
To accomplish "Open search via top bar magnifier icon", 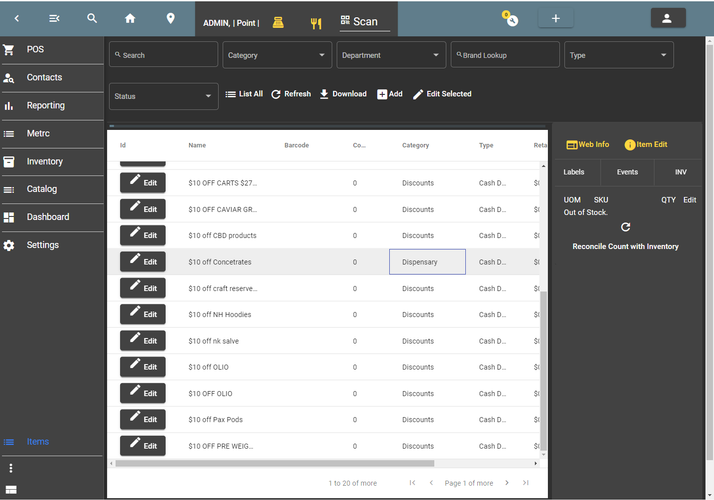I will point(92,18).
